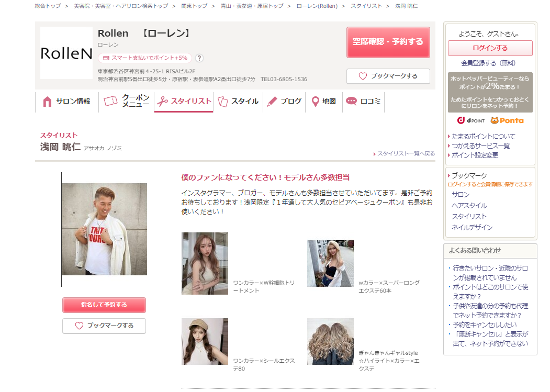This screenshot has width=550, height=392.
Task: Click the d POINT logo
Action: [471, 120]
